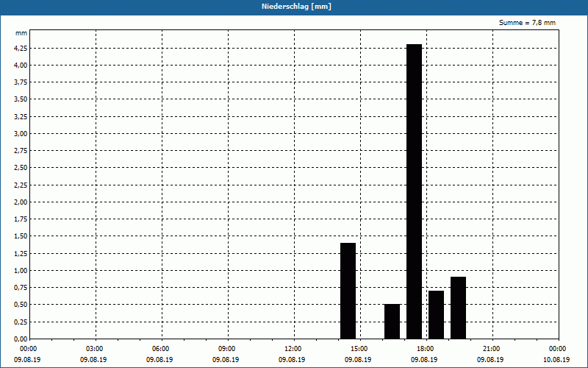The width and height of the screenshot is (588, 368).
Task: Click the 0,75 y-axis value
Action: pyautogui.click(x=21, y=288)
